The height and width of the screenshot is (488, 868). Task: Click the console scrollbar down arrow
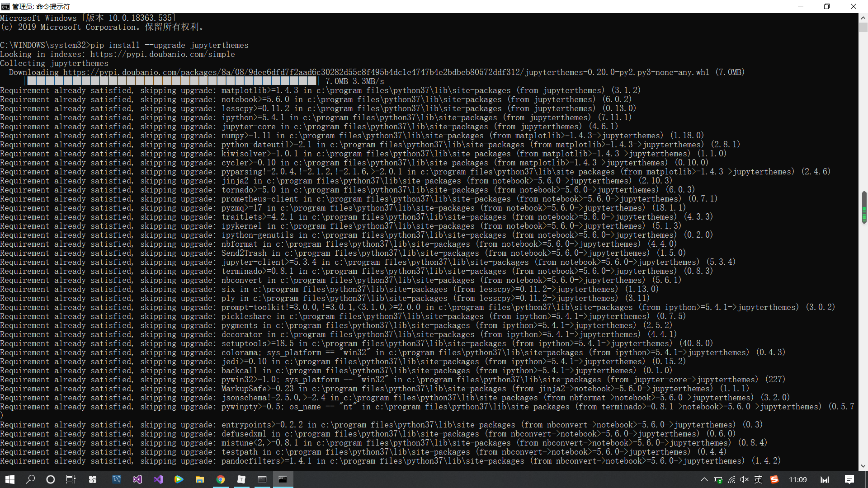863,466
